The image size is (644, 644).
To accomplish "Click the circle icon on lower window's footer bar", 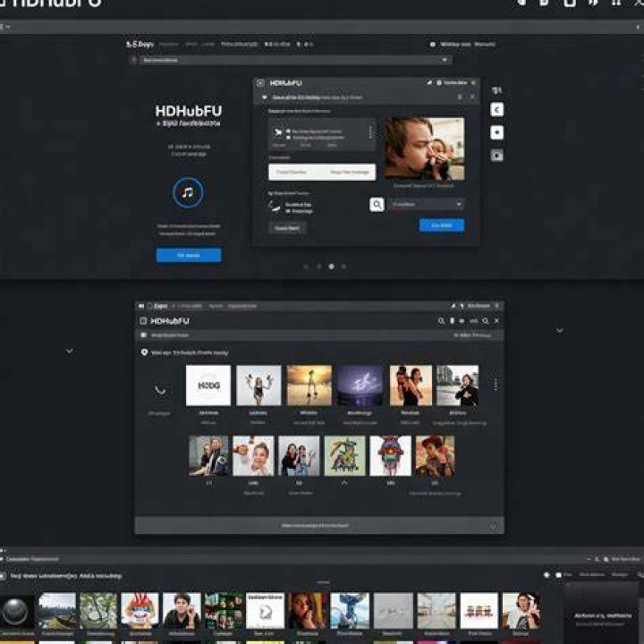I will pos(493,526).
